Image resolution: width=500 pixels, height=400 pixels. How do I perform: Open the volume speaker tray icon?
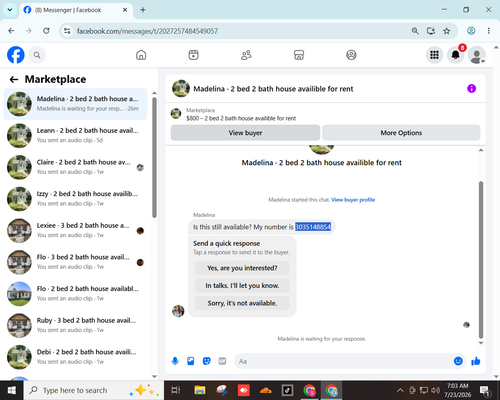(x=435, y=390)
